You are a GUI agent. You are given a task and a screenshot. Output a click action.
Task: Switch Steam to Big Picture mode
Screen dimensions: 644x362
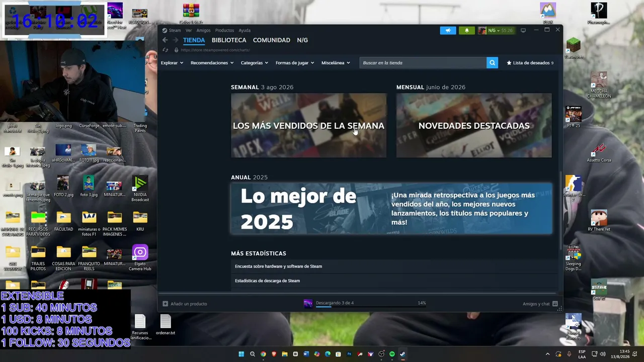coord(523,30)
